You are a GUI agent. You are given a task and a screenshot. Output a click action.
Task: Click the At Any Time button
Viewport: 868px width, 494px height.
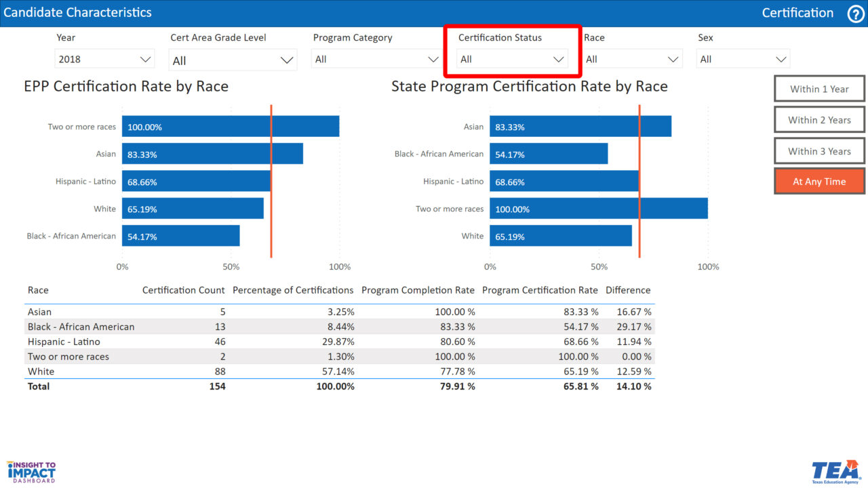(x=819, y=181)
